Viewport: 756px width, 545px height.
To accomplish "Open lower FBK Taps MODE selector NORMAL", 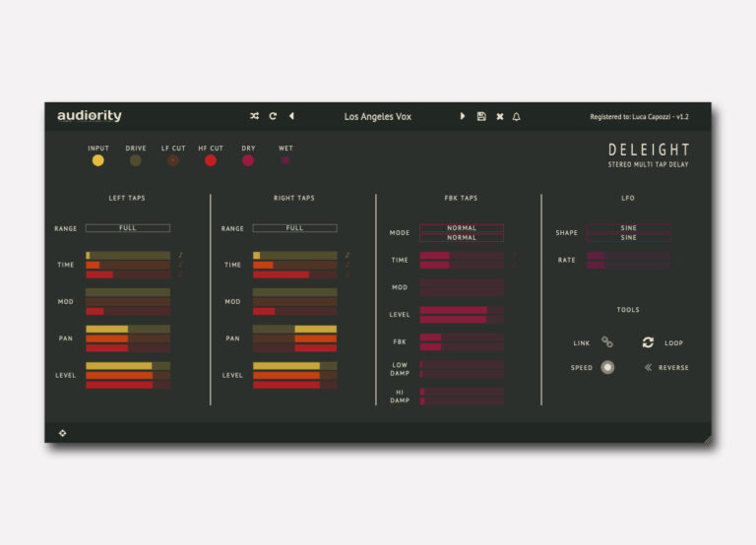I will point(462,237).
